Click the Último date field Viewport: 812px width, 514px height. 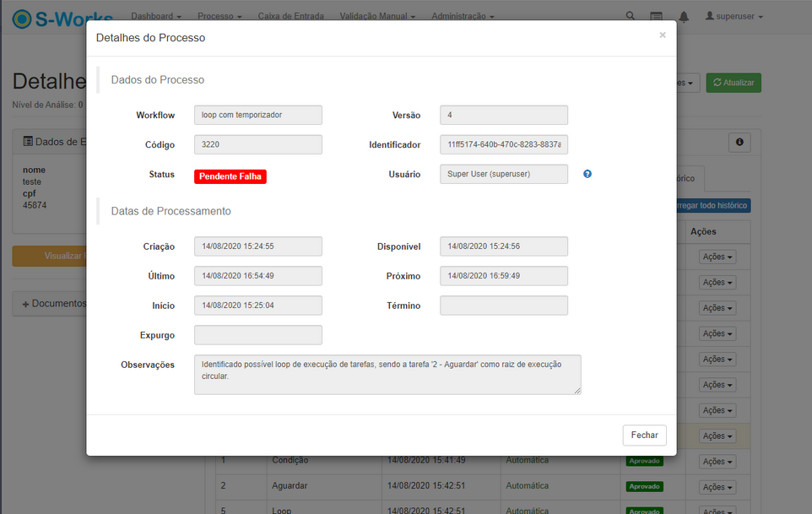pyautogui.click(x=258, y=276)
